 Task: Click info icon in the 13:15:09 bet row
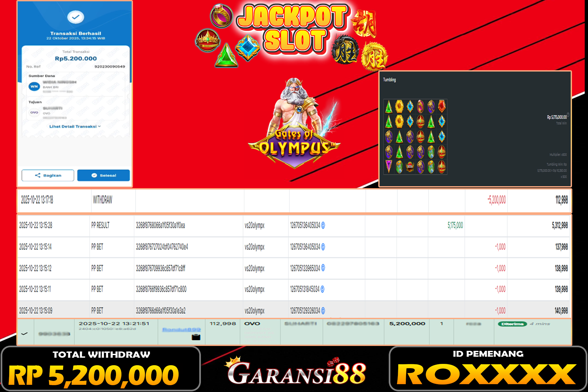pyautogui.click(x=323, y=311)
